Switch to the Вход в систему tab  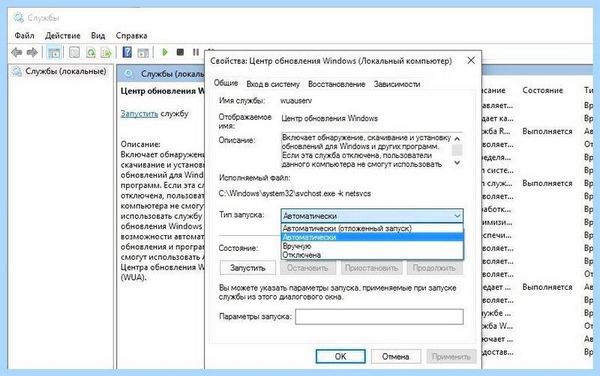point(273,84)
